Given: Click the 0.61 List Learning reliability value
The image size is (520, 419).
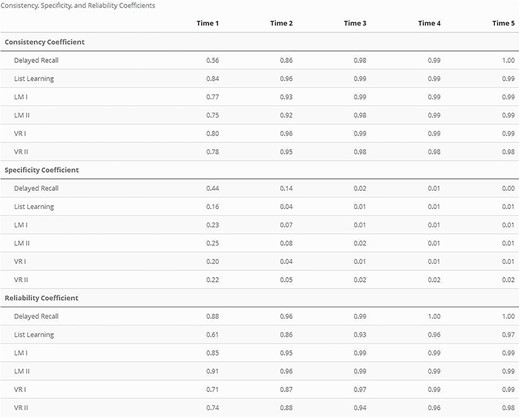Looking at the screenshot, I should tap(212, 335).
